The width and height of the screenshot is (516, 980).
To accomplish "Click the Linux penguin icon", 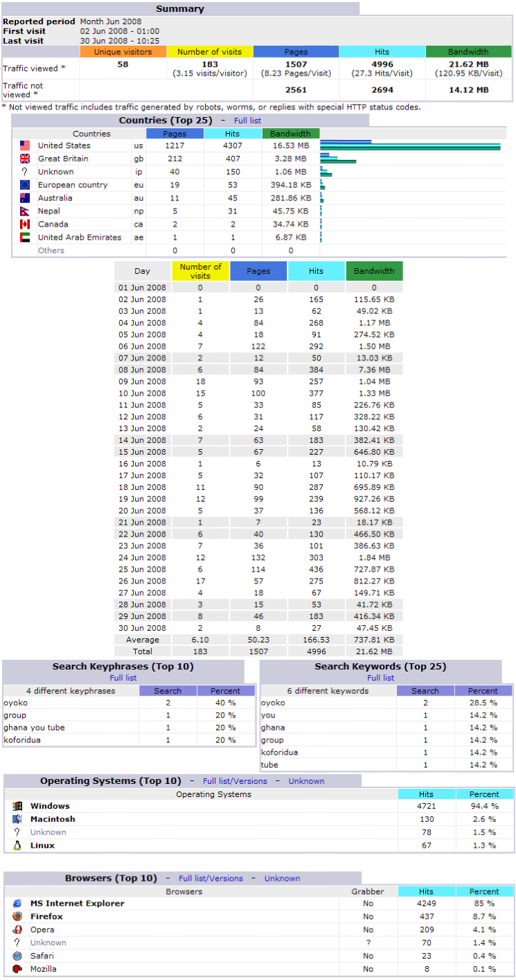I will [x=17, y=846].
